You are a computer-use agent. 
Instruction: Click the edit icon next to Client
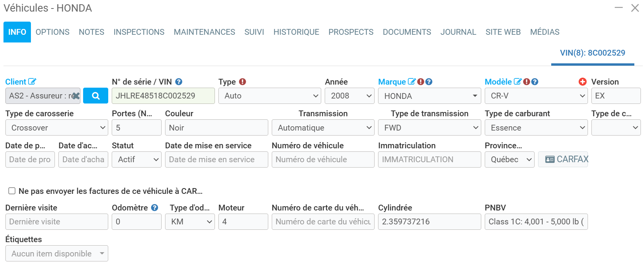32,81
